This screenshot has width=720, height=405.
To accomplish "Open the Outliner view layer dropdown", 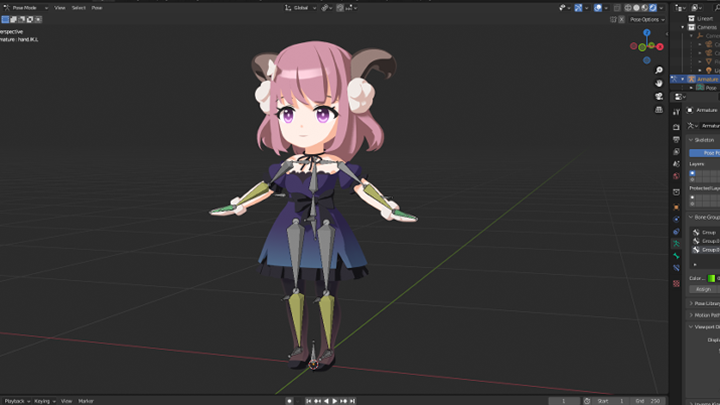I will click(x=697, y=8).
